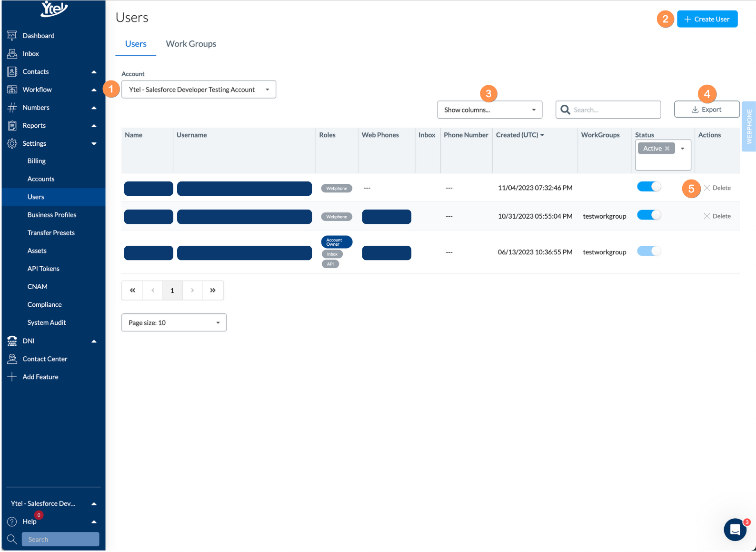
Task: Open the Account selection dropdown
Action: [199, 90]
